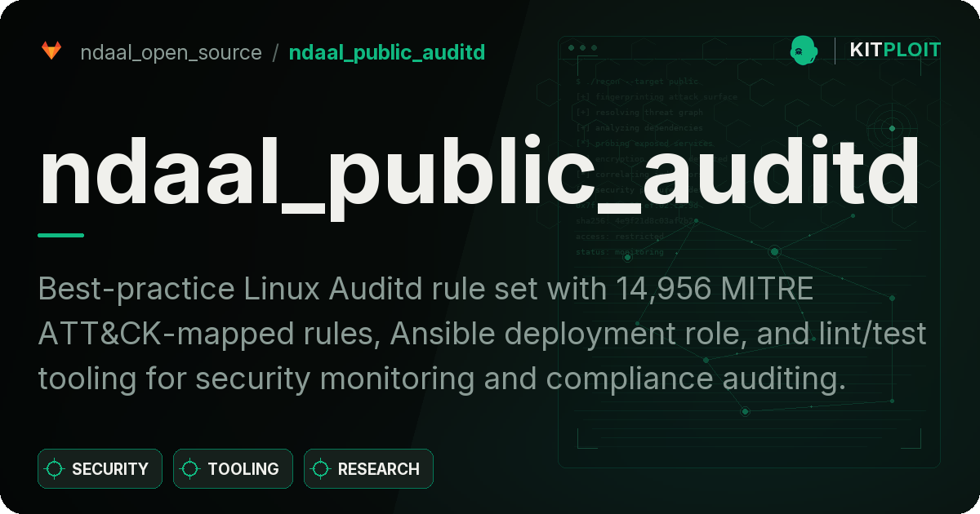Click the GitLab fox logo icon

pos(51,51)
